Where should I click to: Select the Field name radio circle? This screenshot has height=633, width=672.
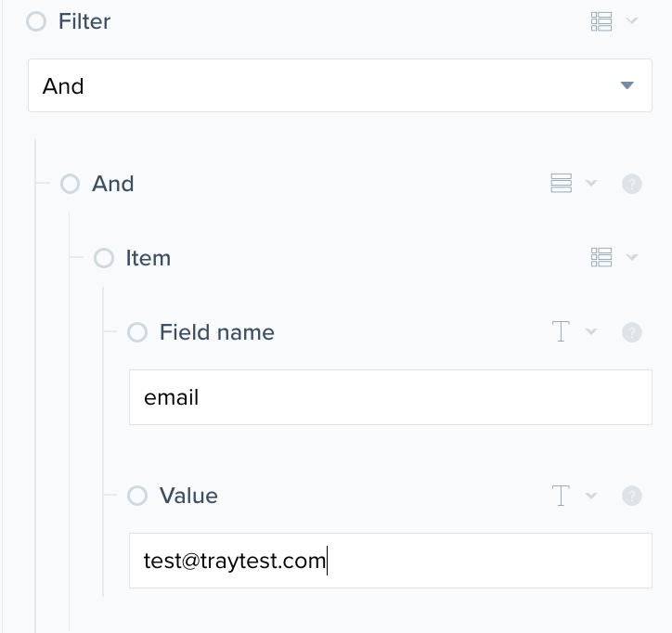coord(137,332)
